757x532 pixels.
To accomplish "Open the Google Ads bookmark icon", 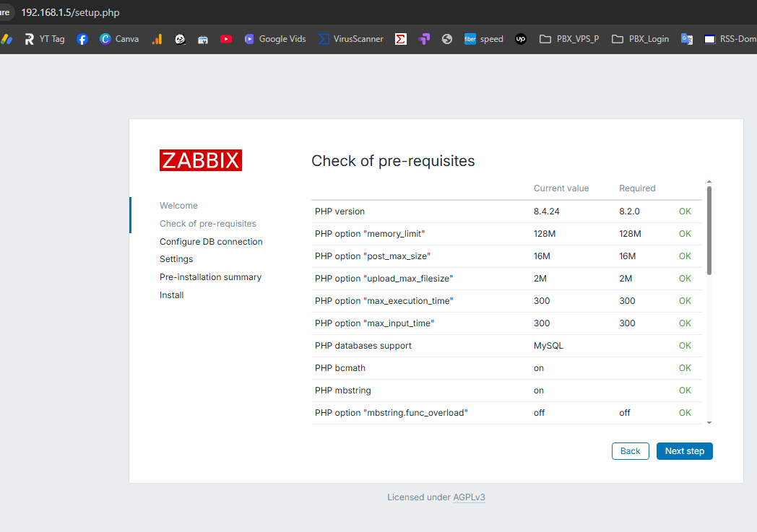I will click(x=7, y=39).
